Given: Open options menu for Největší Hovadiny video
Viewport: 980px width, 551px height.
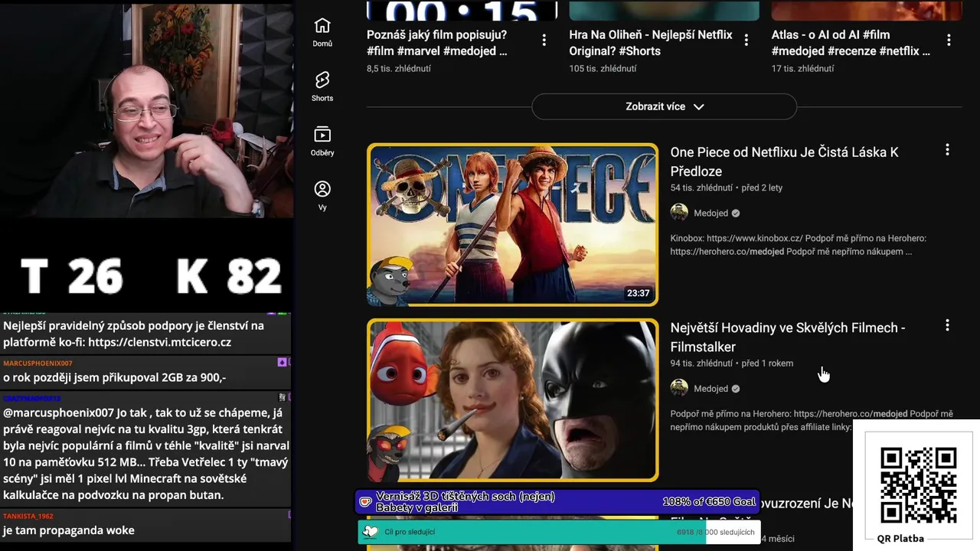Looking at the screenshot, I should pyautogui.click(x=947, y=325).
